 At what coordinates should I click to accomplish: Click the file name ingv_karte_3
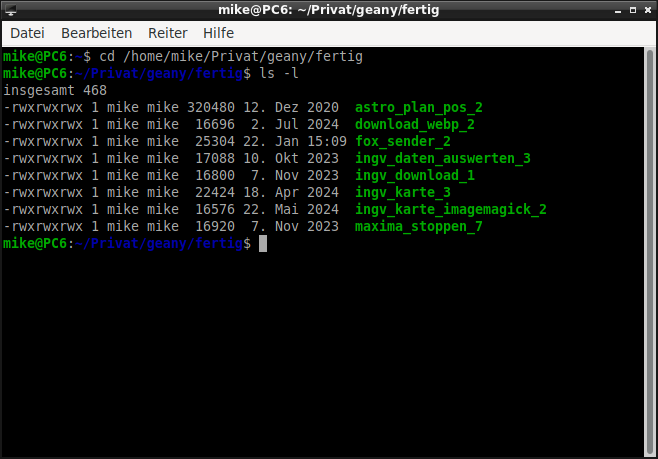click(x=402, y=192)
